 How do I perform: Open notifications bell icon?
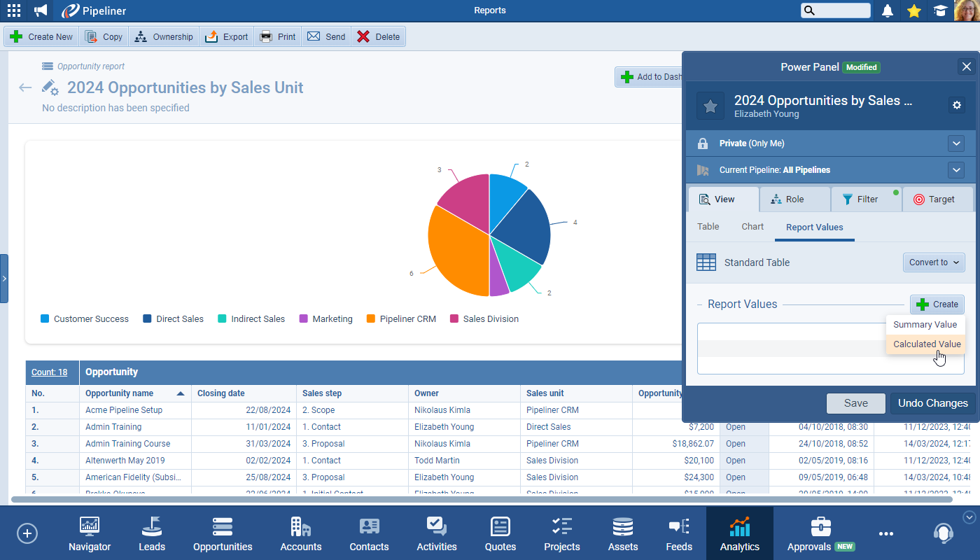tap(888, 10)
